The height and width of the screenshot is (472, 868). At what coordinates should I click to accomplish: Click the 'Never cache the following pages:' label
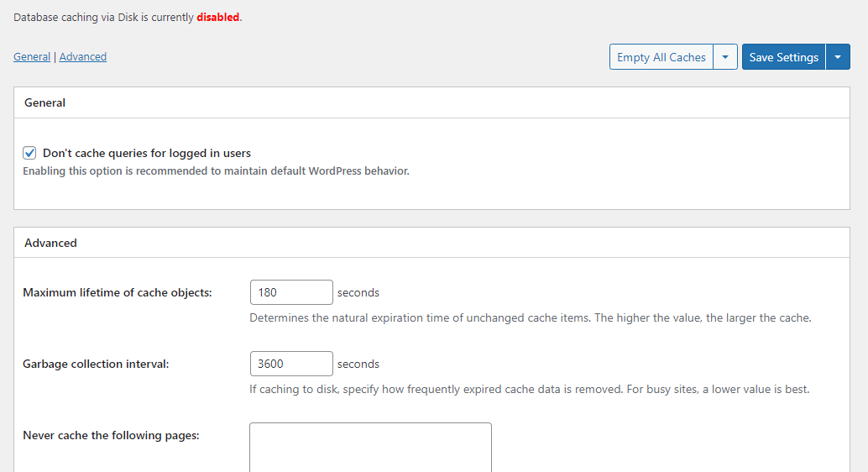coord(111,435)
